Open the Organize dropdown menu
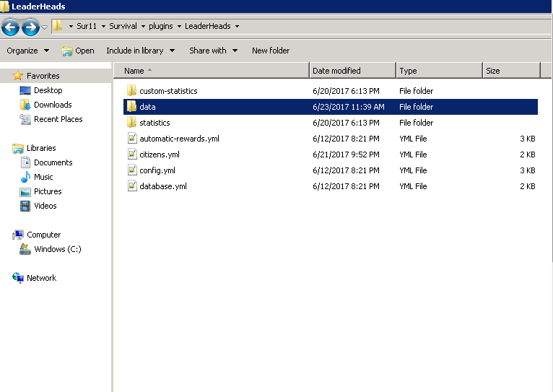This screenshot has width=553, height=392. click(27, 51)
